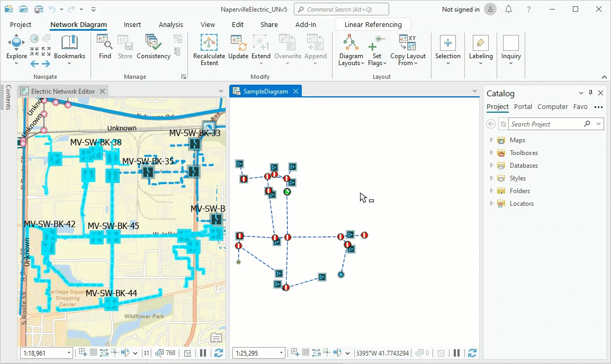Image resolution: width=611 pixels, height=364 pixels.
Task: Pin the Catalog pane open
Action: 590,93
